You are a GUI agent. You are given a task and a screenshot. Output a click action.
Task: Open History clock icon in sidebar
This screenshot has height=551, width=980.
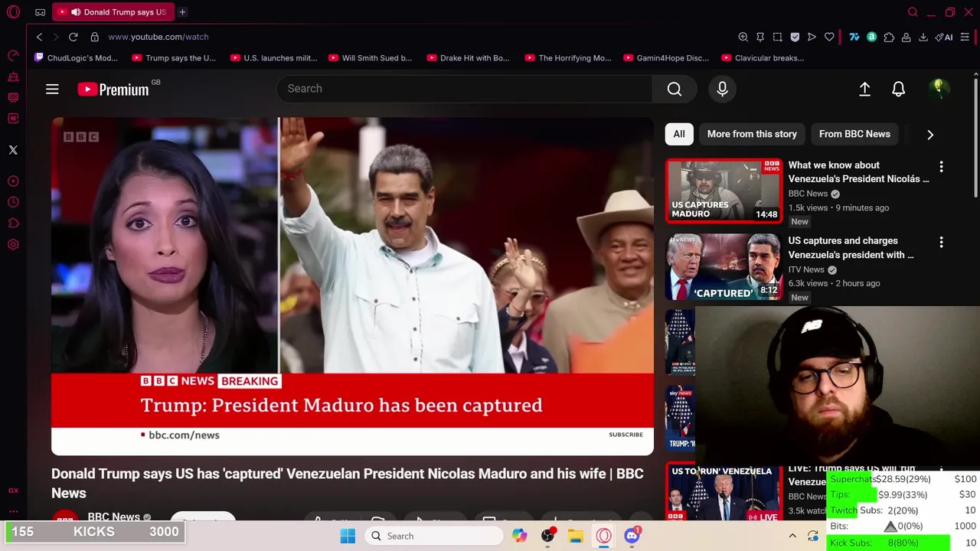tap(13, 202)
